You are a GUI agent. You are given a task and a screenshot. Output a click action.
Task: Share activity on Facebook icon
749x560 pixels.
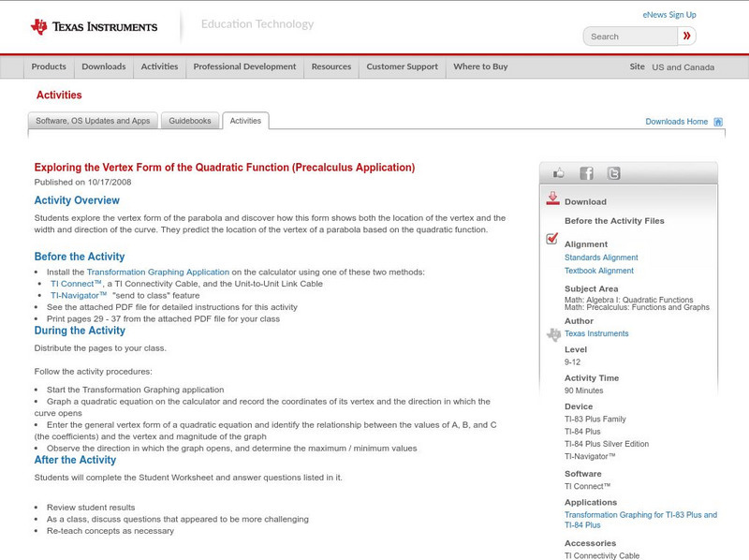click(586, 173)
